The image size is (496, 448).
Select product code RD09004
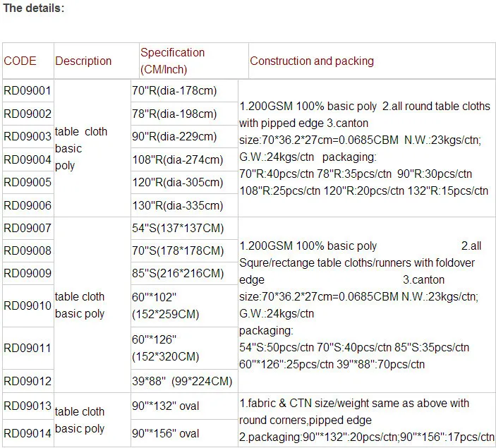point(28,160)
